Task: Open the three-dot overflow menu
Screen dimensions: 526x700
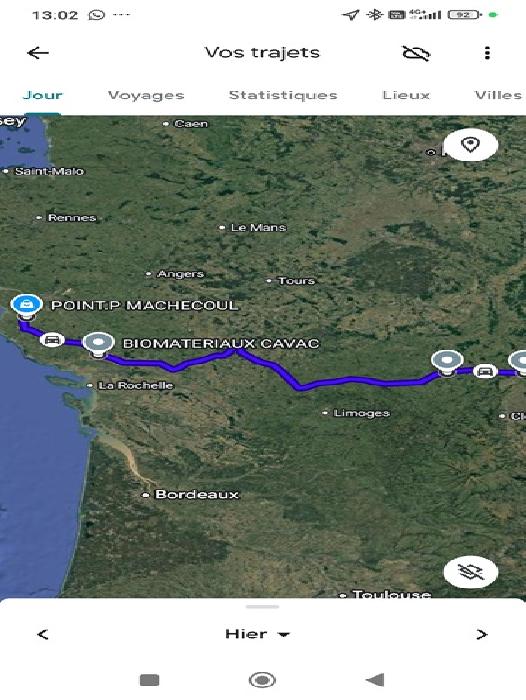Action: [x=487, y=53]
